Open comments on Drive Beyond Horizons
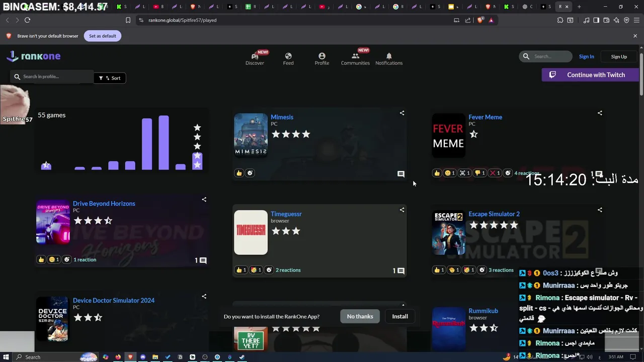 coord(203,260)
